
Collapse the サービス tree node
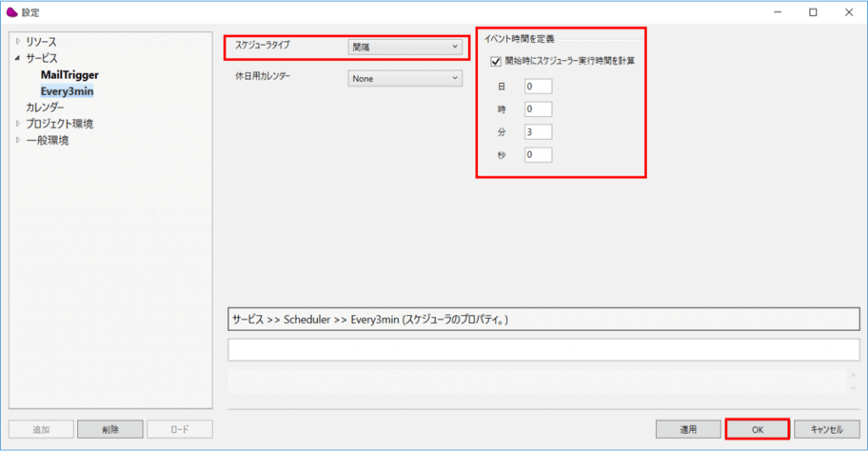(x=17, y=58)
